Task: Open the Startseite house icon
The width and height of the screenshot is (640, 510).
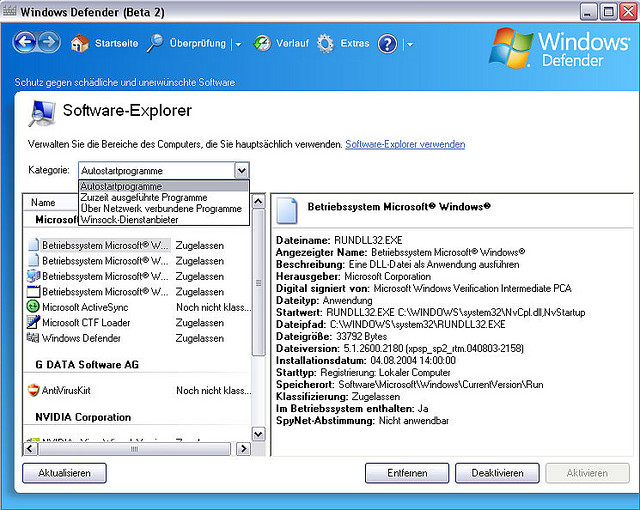Action: [80, 43]
